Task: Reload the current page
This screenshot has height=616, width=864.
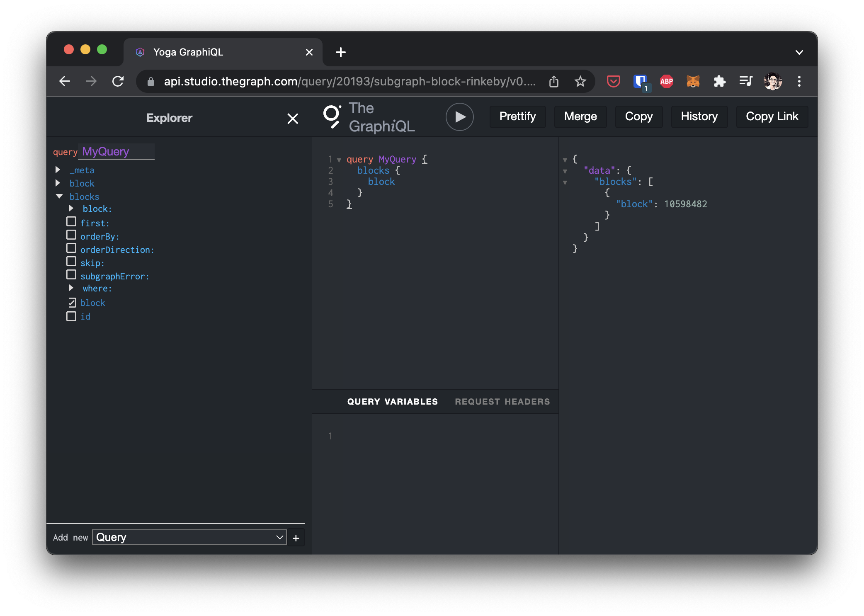Action: tap(118, 81)
